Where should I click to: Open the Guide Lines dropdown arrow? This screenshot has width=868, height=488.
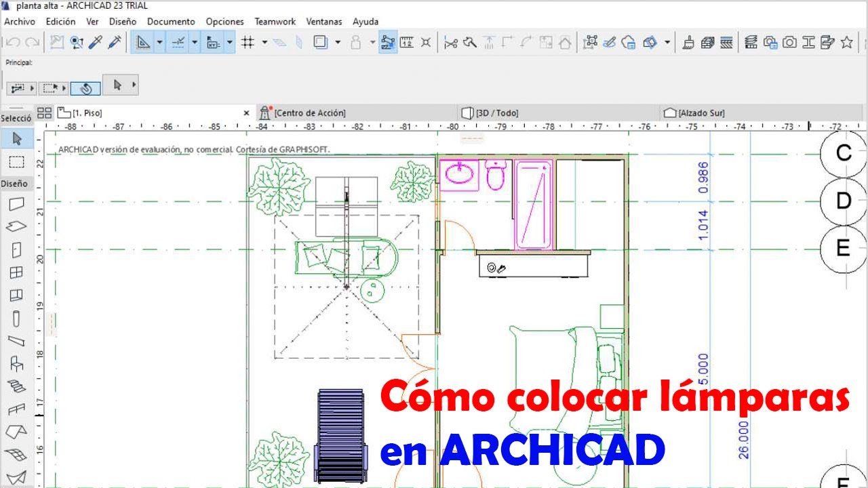[x=160, y=42]
